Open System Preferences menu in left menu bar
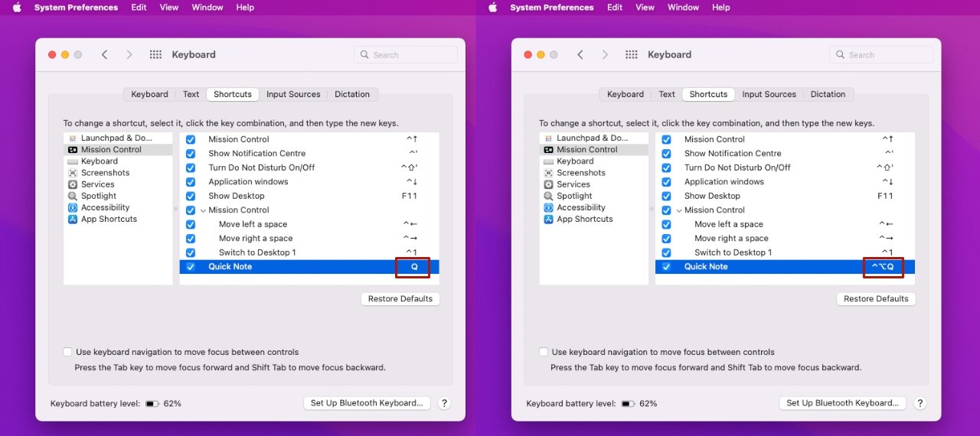The height and width of the screenshot is (436, 980). 76,7
